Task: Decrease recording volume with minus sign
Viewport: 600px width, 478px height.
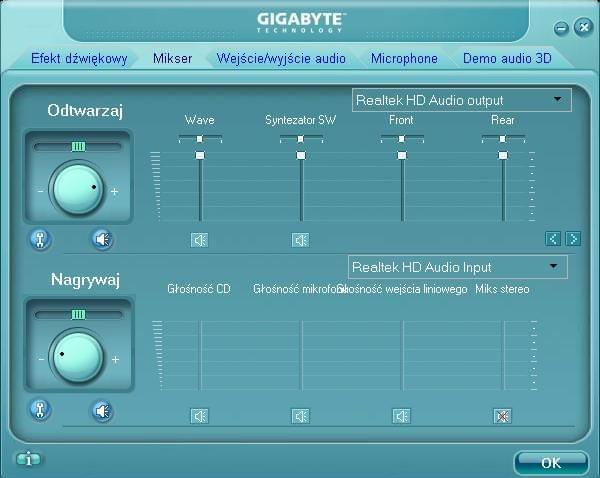Action: pos(41,359)
